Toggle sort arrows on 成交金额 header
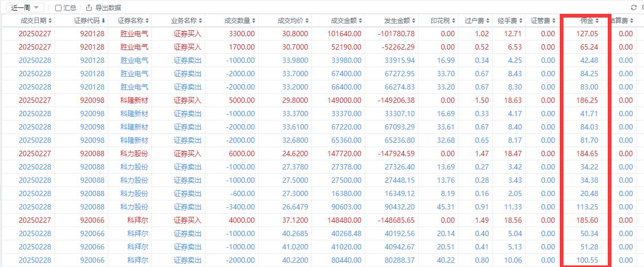644x267 pixels. point(360,21)
